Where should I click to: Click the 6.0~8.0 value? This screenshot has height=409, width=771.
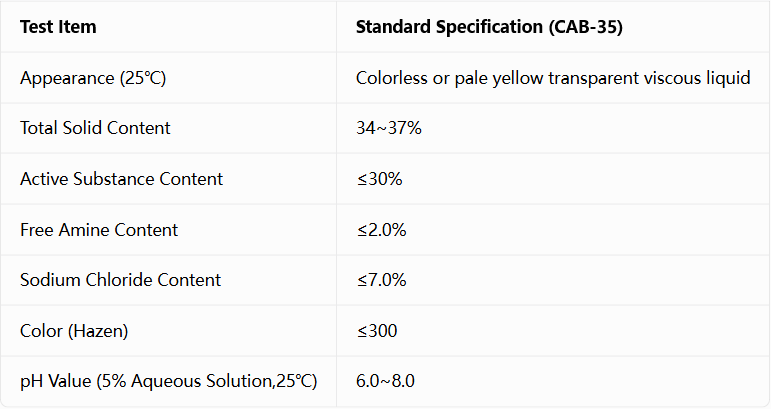point(385,381)
